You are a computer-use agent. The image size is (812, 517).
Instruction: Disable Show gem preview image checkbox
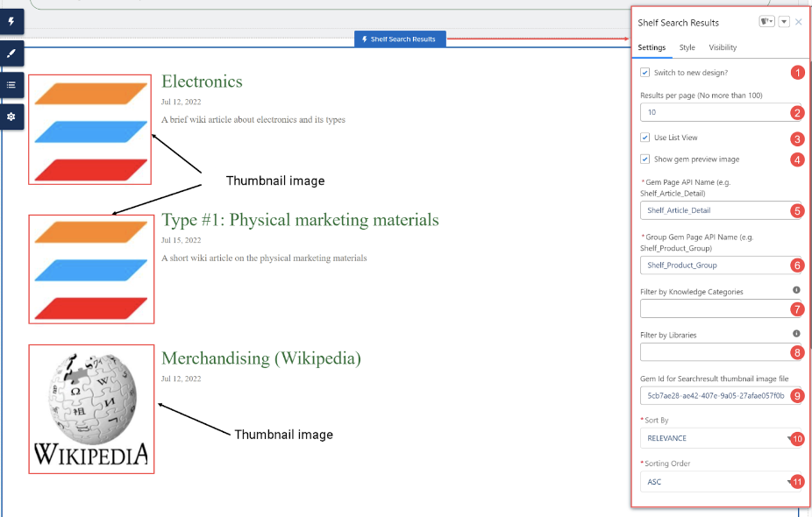[x=645, y=159]
